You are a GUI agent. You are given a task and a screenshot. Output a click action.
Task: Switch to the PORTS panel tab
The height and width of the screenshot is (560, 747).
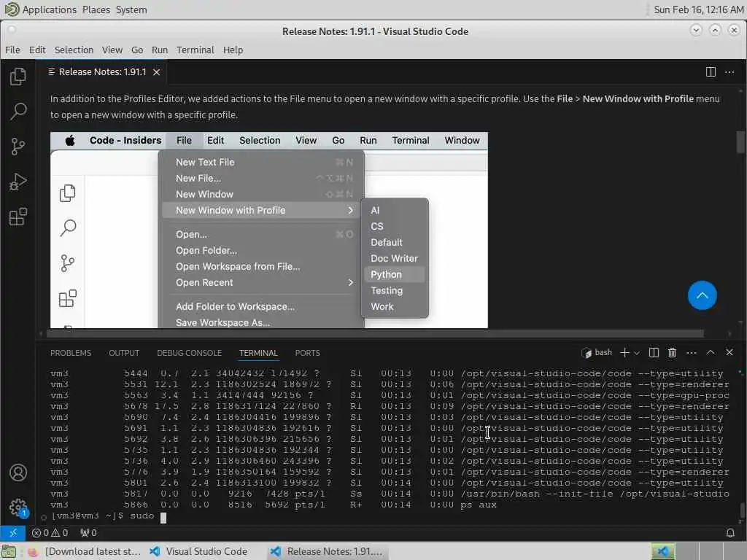pyautogui.click(x=307, y=353)
